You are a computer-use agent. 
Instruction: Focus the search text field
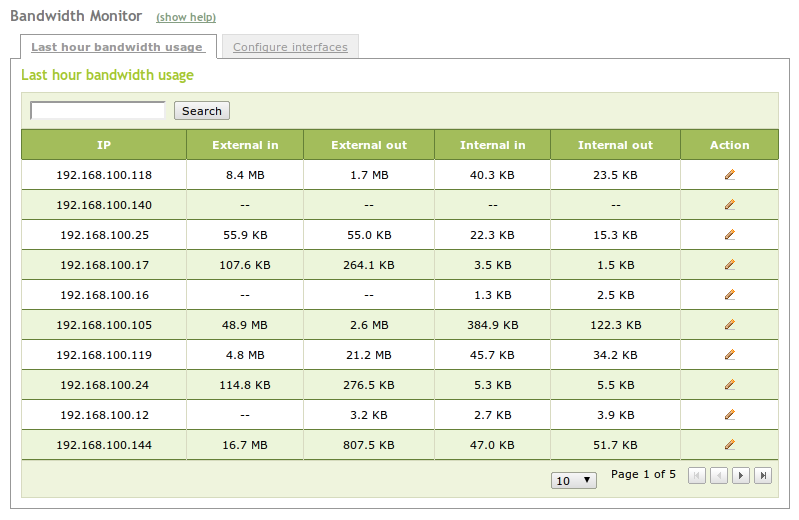click(x=98, y=111)
